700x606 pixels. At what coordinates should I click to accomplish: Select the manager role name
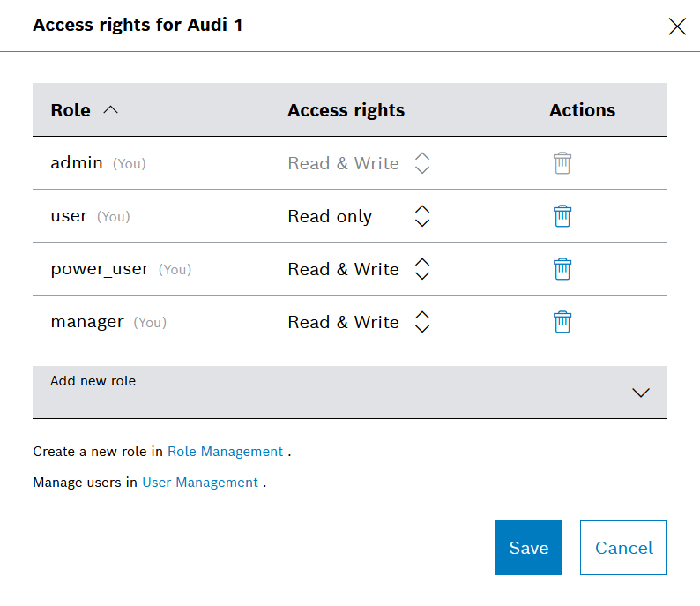[87, 322]
